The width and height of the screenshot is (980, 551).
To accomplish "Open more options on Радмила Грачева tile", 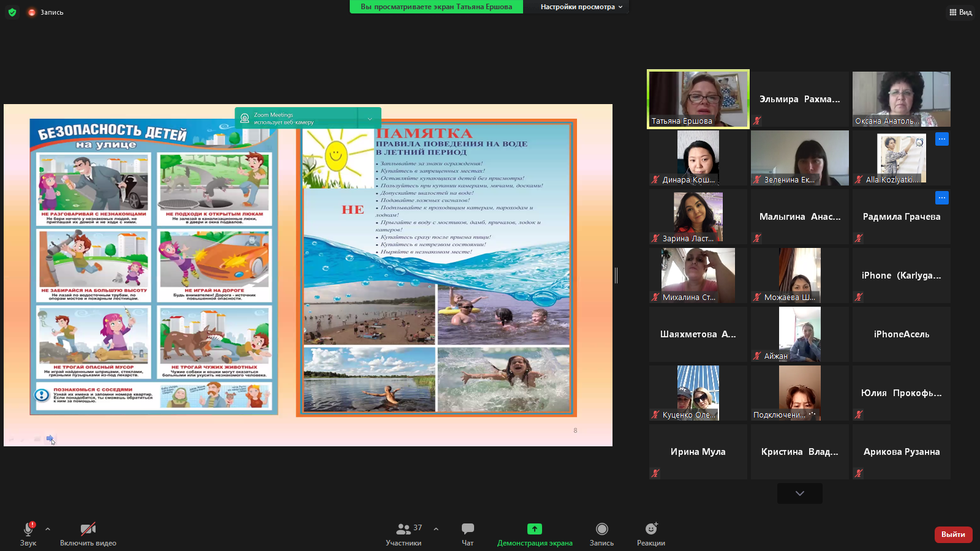I will click(942, 198).
